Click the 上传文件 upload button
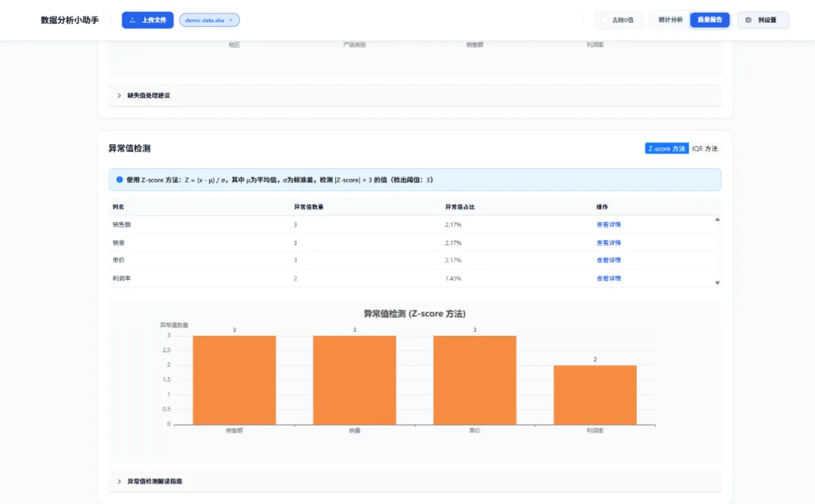Viewport: 815px width, 504px height. pos(148,20)
